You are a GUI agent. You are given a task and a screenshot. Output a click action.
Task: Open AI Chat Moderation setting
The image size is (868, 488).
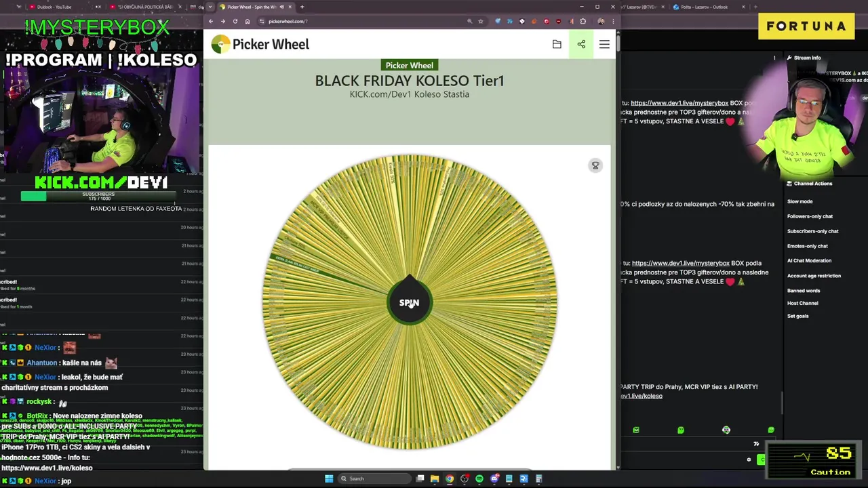coord(809,260)
